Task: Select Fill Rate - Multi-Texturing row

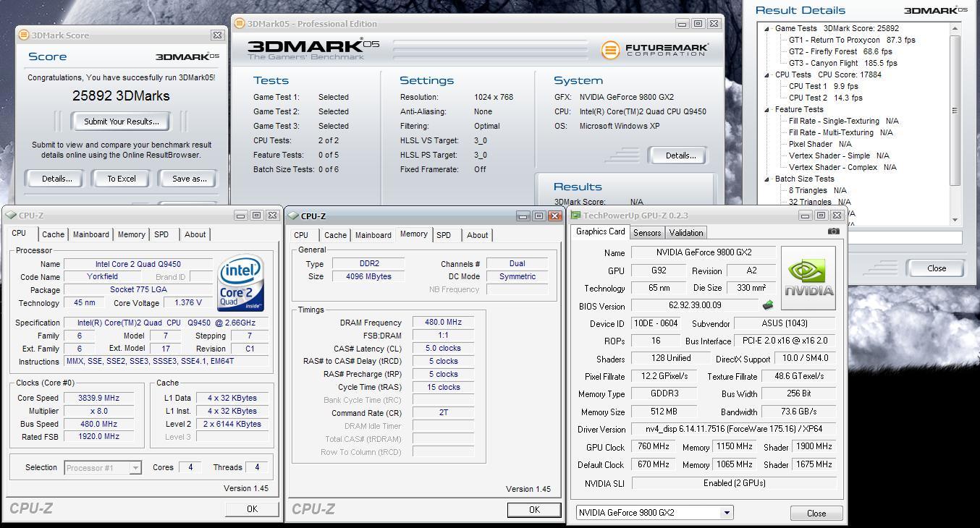Action: (x=840, y=132)
